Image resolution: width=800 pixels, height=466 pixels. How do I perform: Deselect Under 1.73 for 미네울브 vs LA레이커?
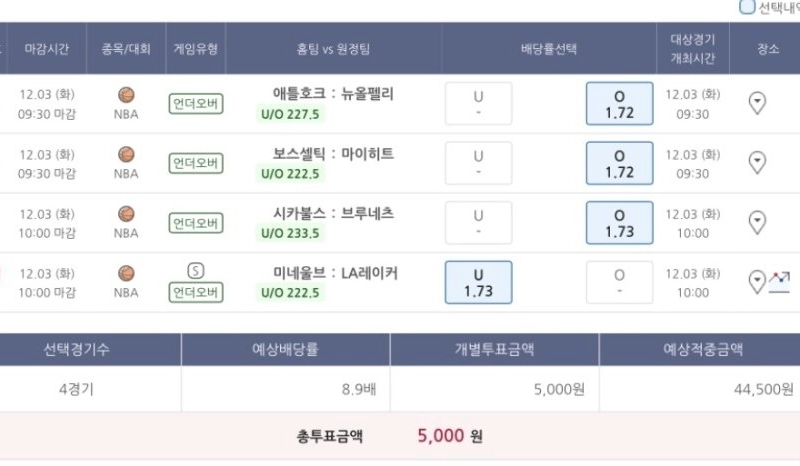pyautogui.click(x=478, y=282)
